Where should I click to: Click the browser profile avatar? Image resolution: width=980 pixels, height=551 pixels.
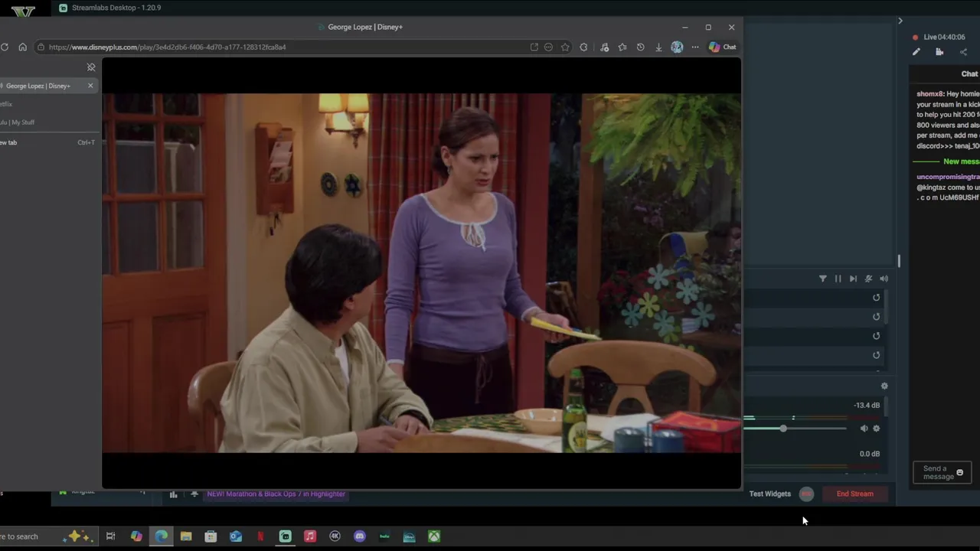(x=677, y=47)
